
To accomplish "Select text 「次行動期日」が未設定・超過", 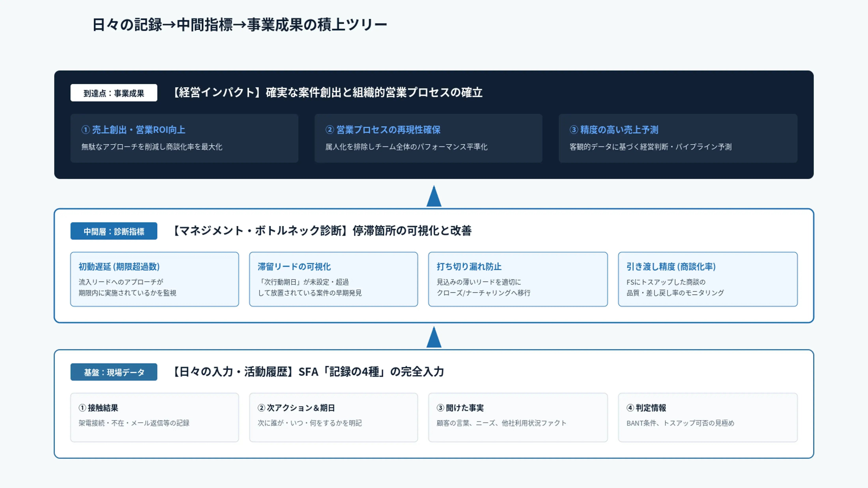I will pos(303,282).
